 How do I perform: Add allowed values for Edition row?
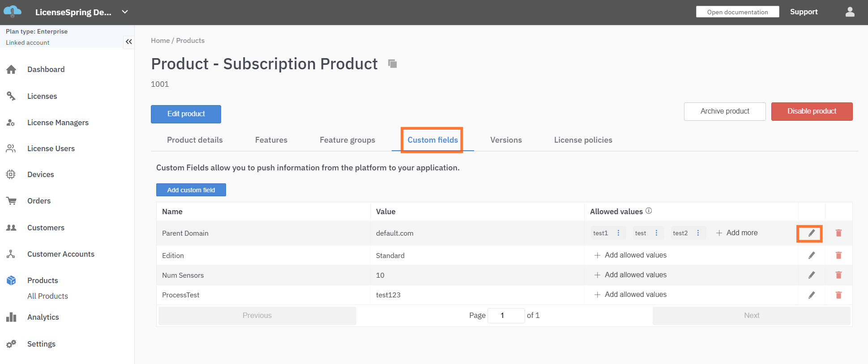(630, 255)
